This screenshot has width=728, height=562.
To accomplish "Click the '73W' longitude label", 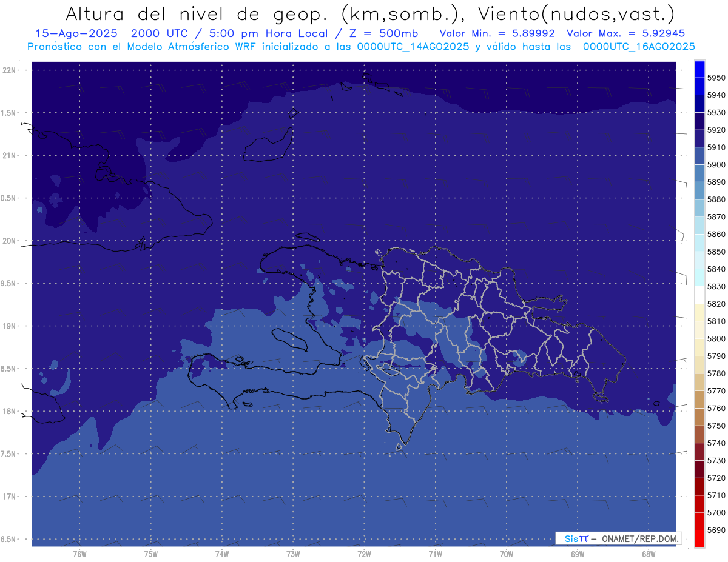I will [292, 554].
